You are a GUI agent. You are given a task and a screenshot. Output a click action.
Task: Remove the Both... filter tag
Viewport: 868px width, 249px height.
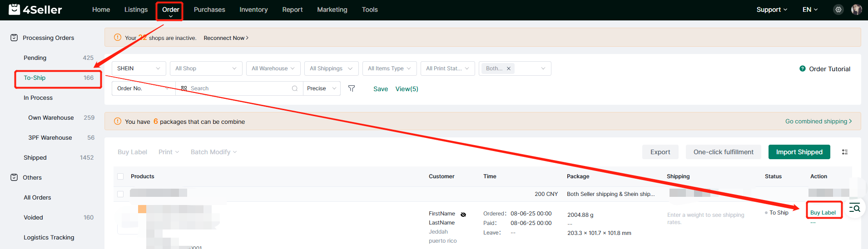click(x=509, y=68)
